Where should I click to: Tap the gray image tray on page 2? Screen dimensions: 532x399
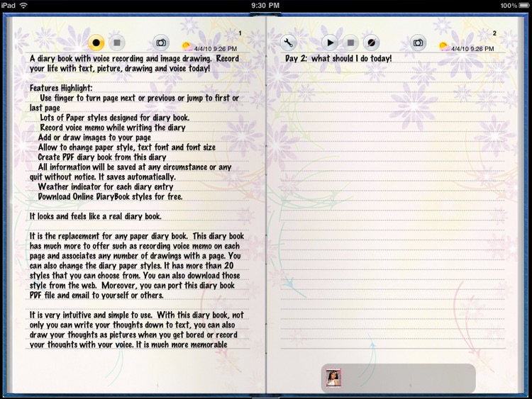pos(399,378)
